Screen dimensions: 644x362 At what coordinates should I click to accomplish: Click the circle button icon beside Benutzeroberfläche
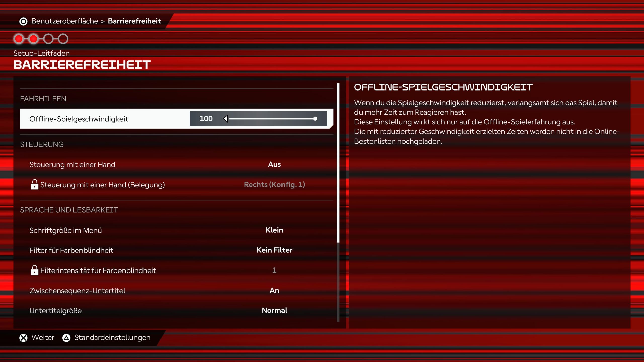23,21
